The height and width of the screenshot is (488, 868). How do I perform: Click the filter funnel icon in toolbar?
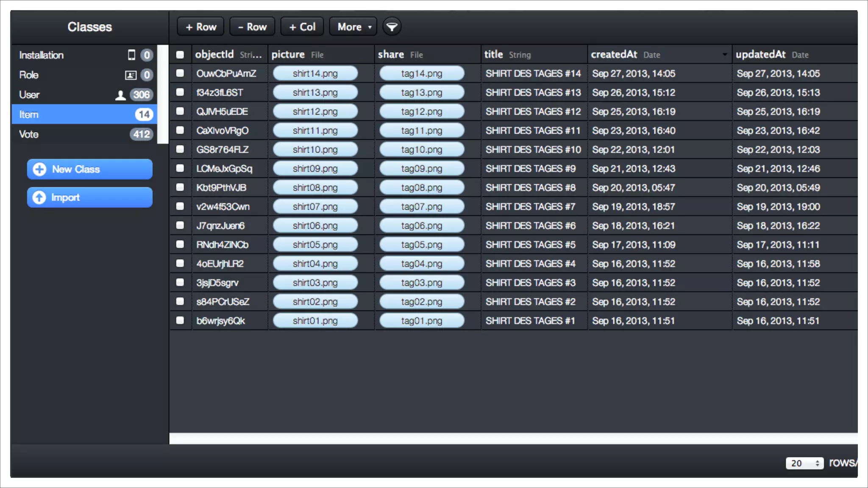[x=392, y=27]
